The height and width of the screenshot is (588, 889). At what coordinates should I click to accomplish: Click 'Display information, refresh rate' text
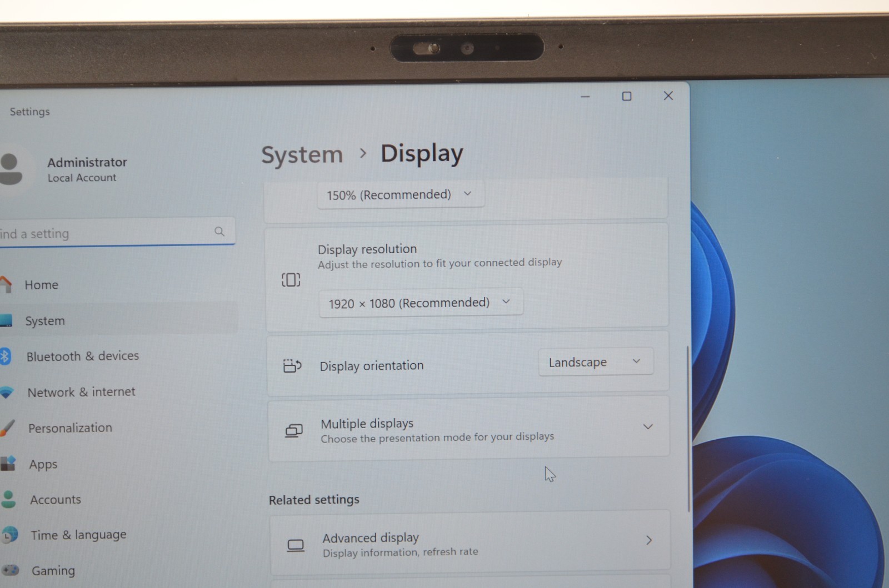pos(401,552)
